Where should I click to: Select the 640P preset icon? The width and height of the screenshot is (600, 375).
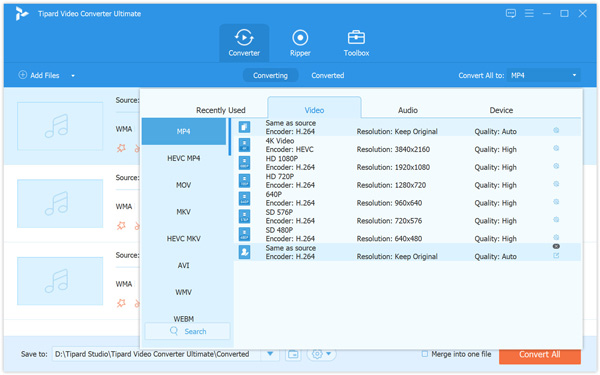[245, 198]
